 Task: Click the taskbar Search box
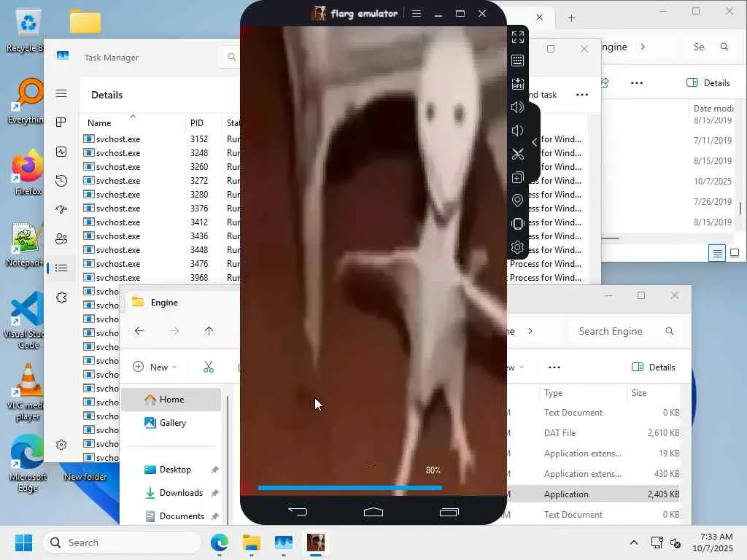[122, 542]
